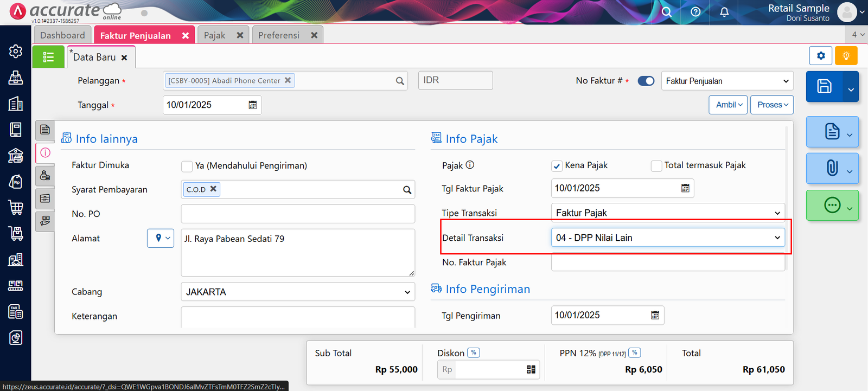Click the Ambil button
This screenshot has height=391, width=868.
728,105
